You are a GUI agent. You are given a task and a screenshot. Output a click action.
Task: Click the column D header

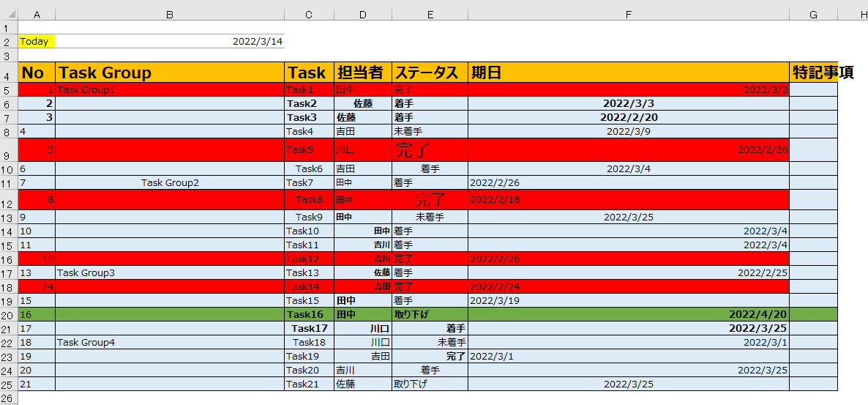363,15
